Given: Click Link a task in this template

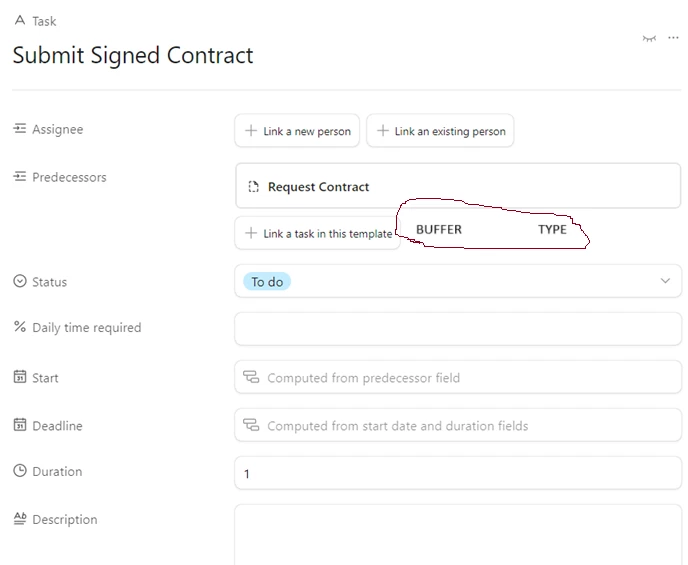Looking at the screenshot, I should coord(317,233).
